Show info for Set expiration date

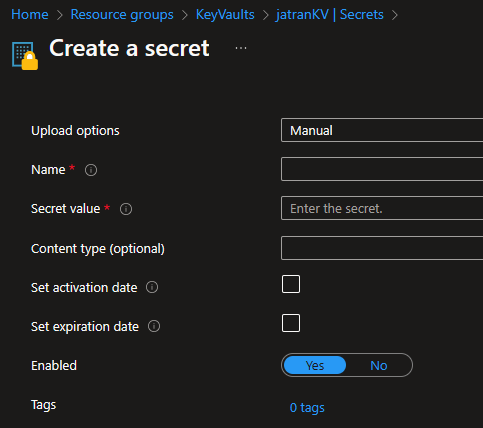coord(154,326)
